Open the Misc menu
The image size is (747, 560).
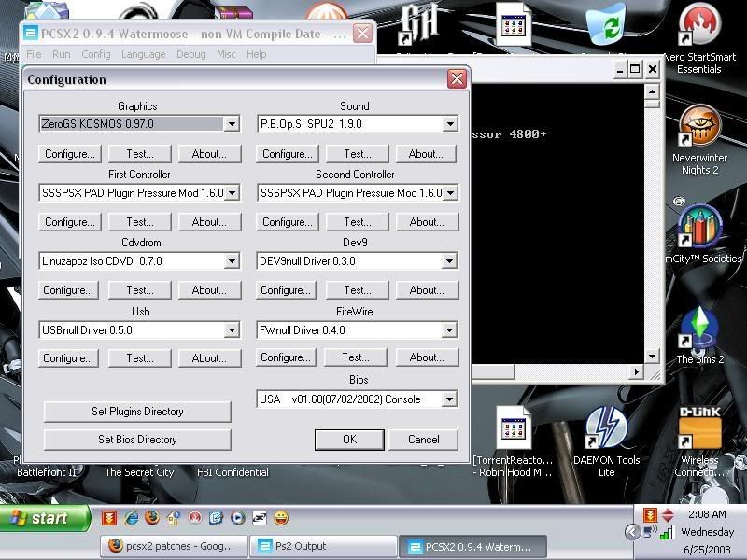pos(226,54)
